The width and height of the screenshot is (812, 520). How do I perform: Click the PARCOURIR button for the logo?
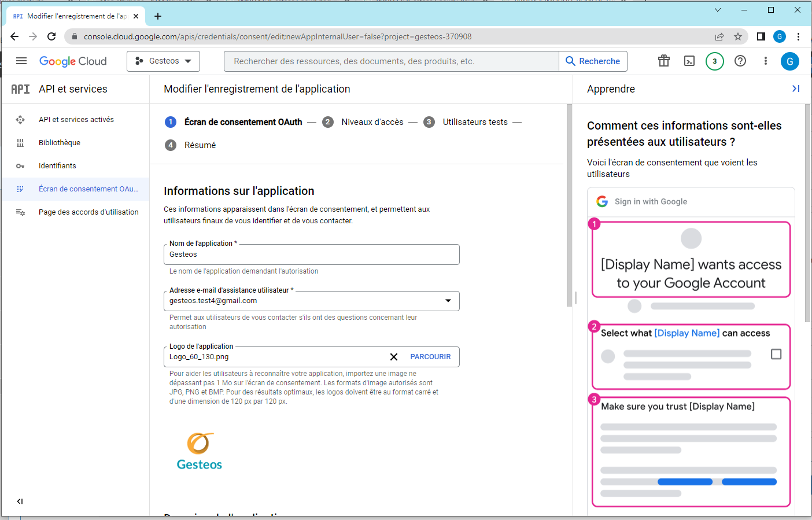(x=430, y=357)
